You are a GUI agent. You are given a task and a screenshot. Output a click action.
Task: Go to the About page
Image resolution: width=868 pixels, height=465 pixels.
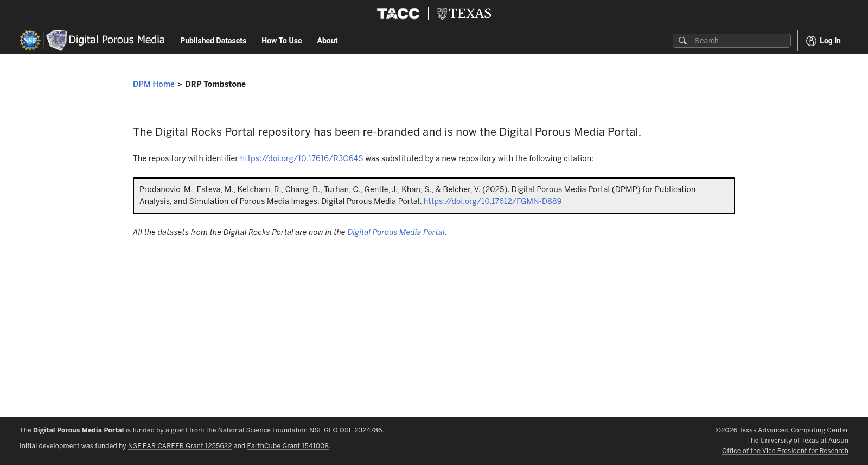pos(327,41)
